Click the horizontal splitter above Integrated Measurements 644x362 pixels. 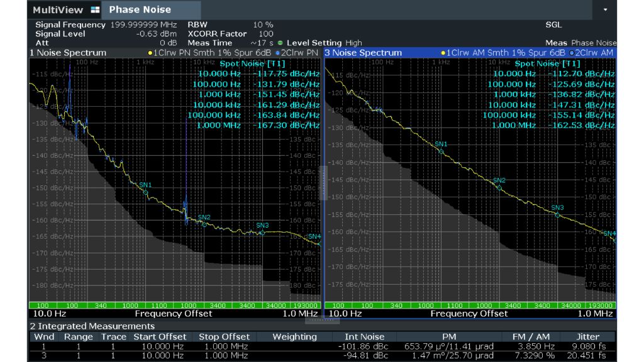(x=322, y=320)
